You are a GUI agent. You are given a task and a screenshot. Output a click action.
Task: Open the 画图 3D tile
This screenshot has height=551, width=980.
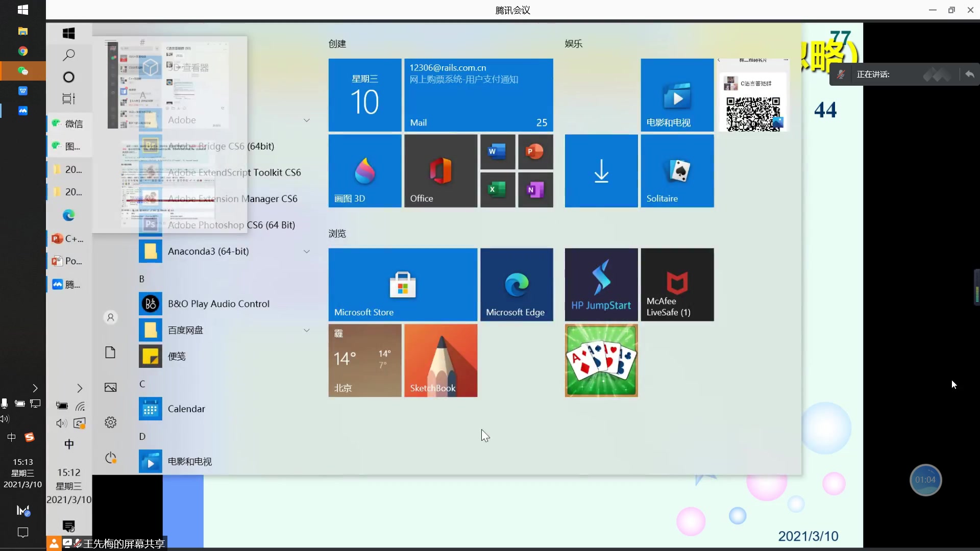coord(364,171)
